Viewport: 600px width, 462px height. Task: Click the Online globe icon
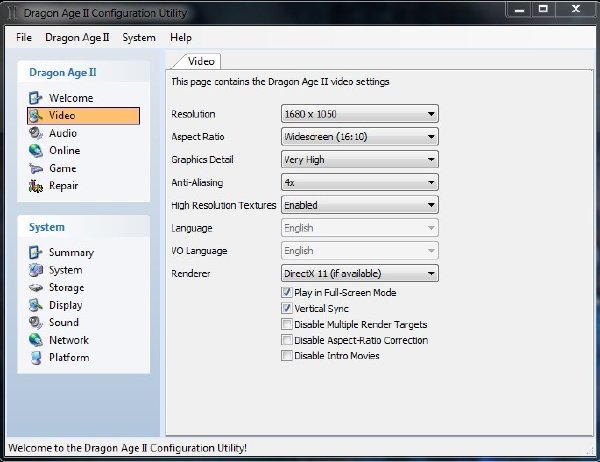click(36, 150)
